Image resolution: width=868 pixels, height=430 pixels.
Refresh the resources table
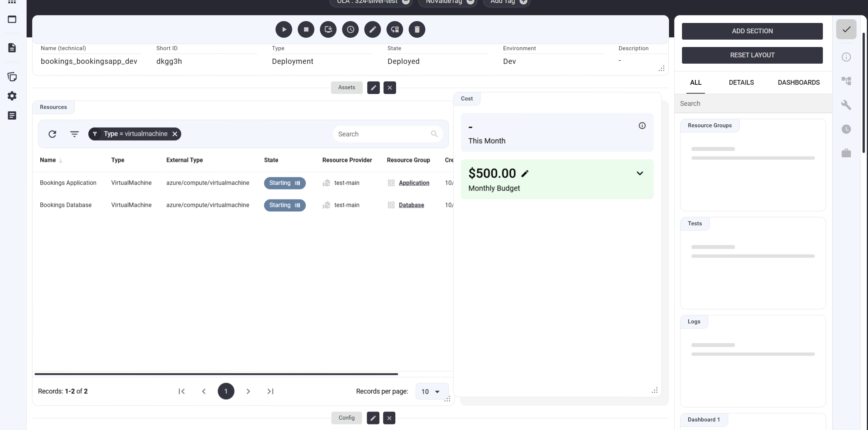(52, 134)
